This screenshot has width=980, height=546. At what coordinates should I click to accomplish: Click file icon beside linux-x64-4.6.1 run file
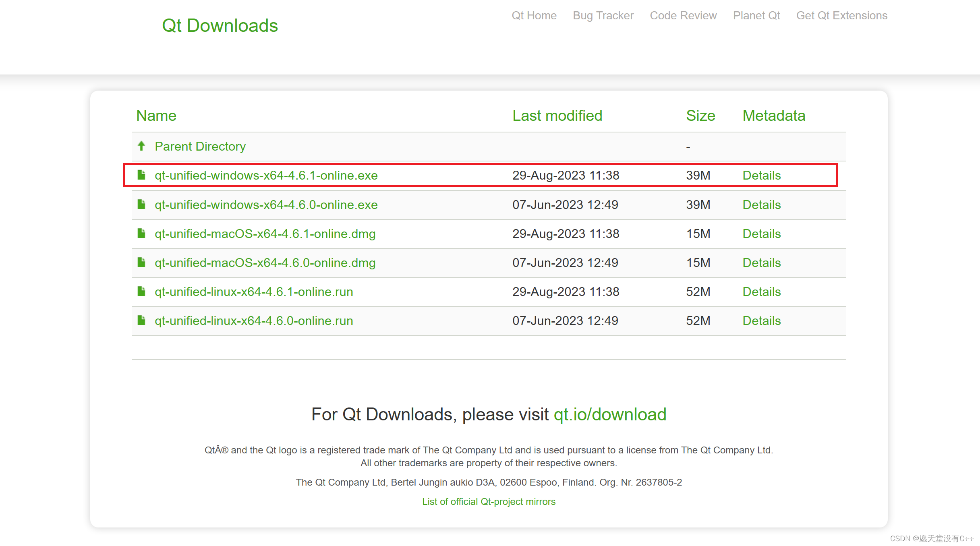(x=141, y=291)
